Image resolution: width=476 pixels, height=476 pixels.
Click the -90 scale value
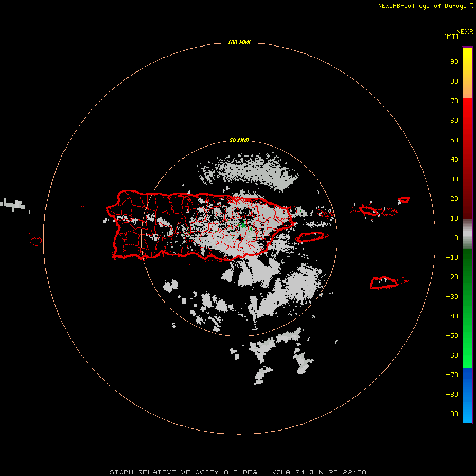(452, 414)
